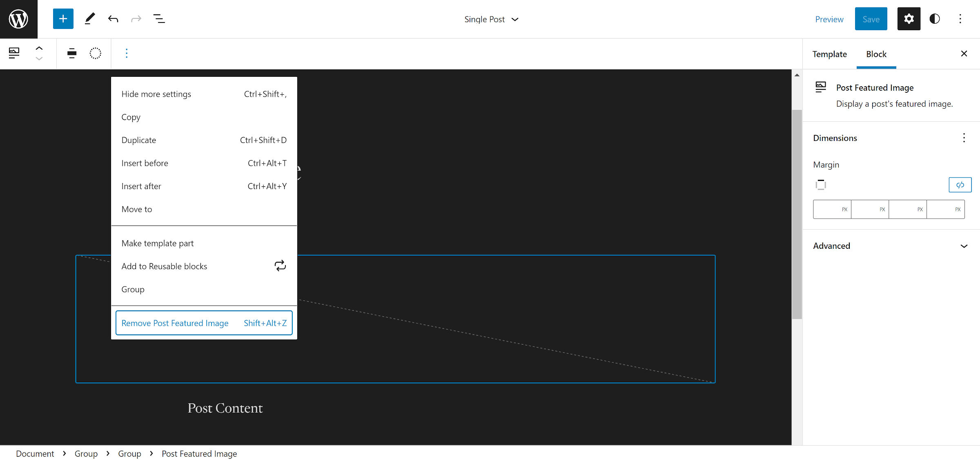This screenshot has height=460, width=980.
Task: Select Insert before from context menu
Action: tap(145, 163)
